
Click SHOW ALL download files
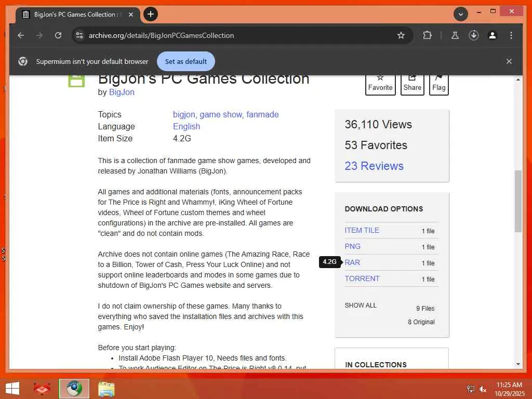click(361, 305)
